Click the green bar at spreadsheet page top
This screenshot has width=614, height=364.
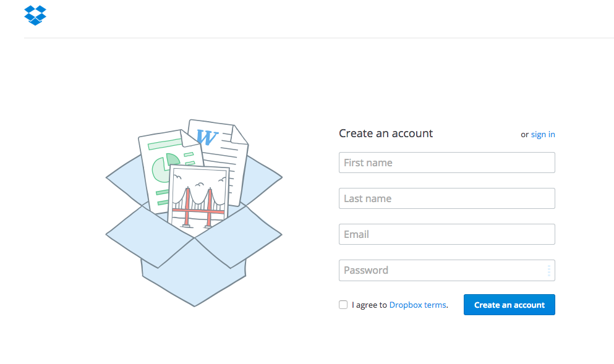pos(164,145)
